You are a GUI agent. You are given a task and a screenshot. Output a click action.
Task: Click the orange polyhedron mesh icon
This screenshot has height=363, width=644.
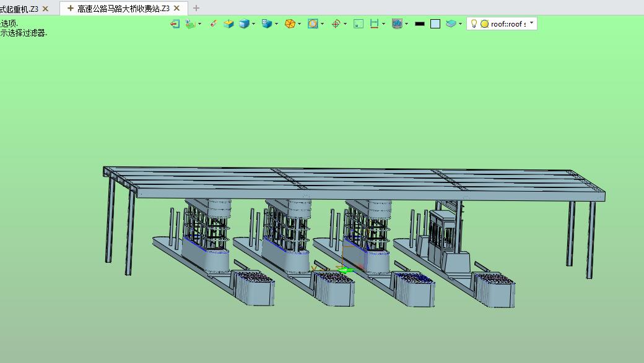pos(290,23)
